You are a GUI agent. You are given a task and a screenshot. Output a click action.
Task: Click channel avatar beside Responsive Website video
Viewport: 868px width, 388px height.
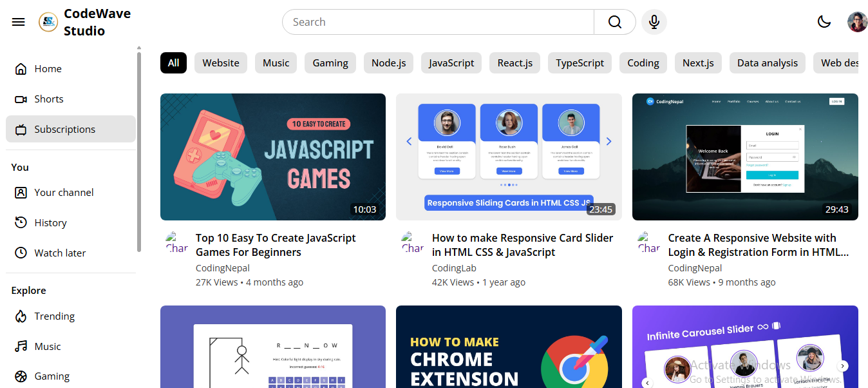point(649,242)
